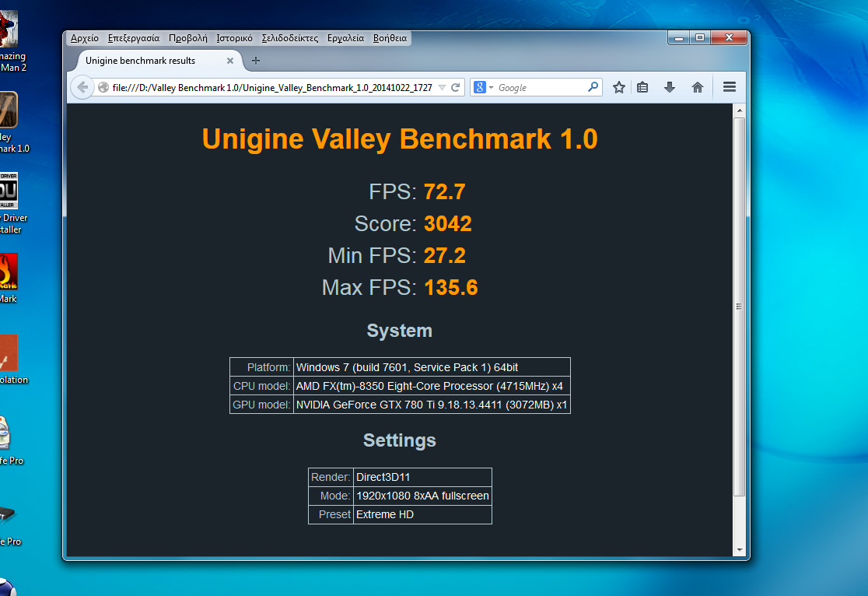Screen dimensions: 868x596
Task: Open URL history dropdown arrow
Action: 442,87
